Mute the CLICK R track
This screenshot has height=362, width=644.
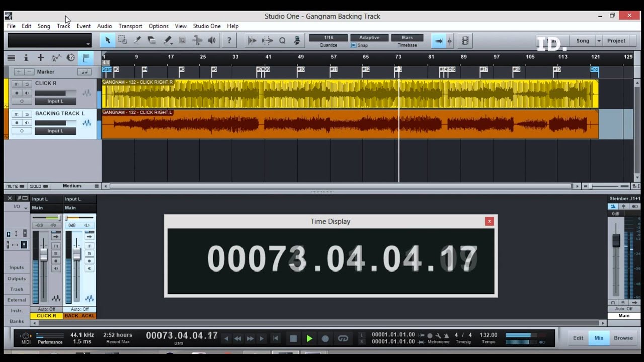(x=17, y=84)
